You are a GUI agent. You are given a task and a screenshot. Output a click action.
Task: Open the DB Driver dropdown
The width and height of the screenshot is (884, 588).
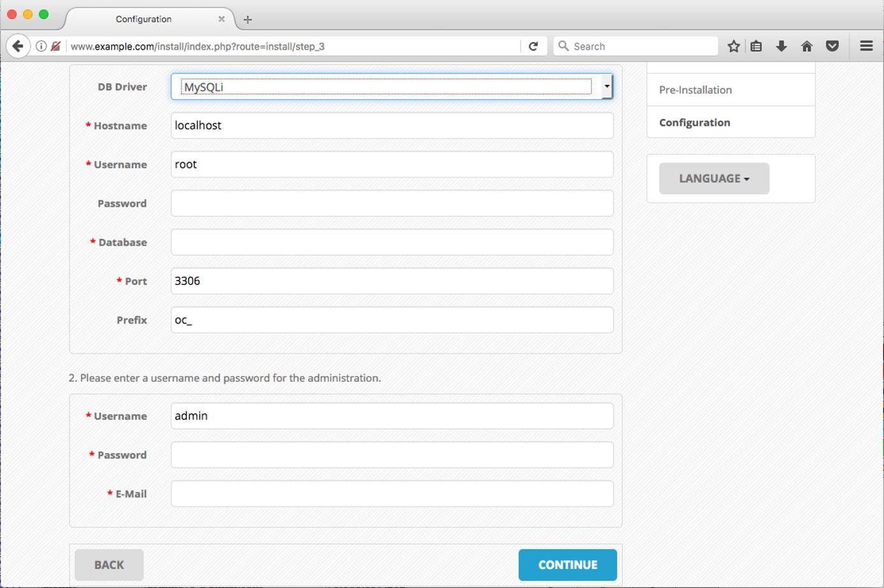click(x=392, y=86)
